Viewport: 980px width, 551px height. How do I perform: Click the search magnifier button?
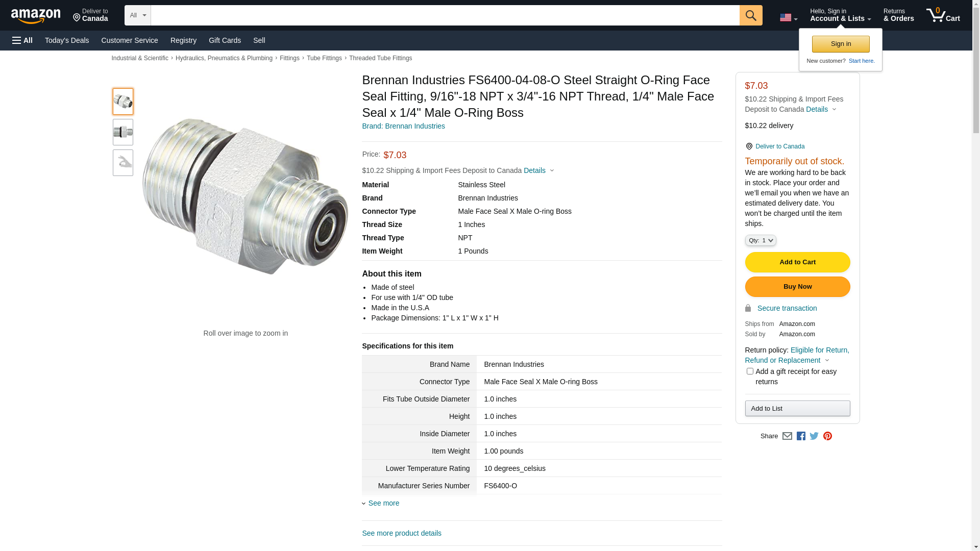(x=750, y=15)
